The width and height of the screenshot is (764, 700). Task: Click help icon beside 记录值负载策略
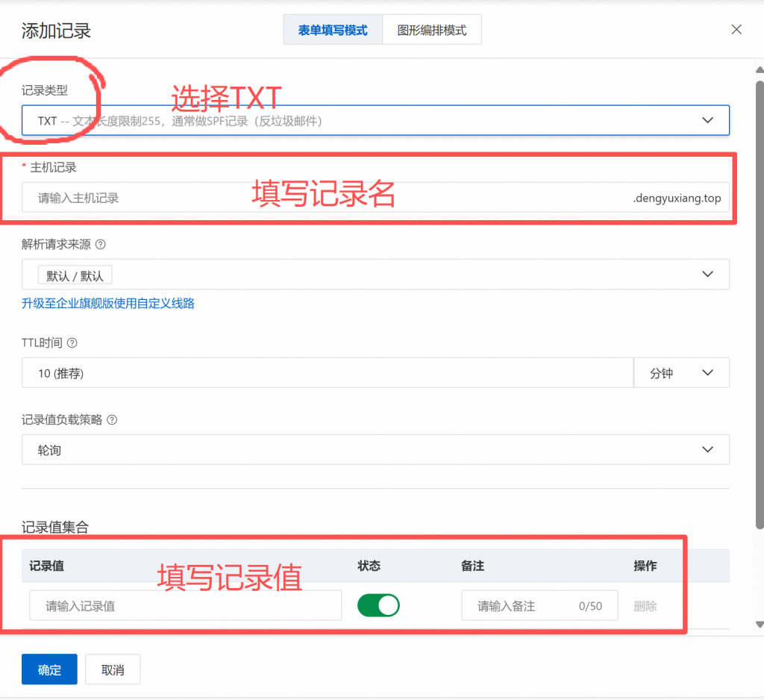pos(112,419)
